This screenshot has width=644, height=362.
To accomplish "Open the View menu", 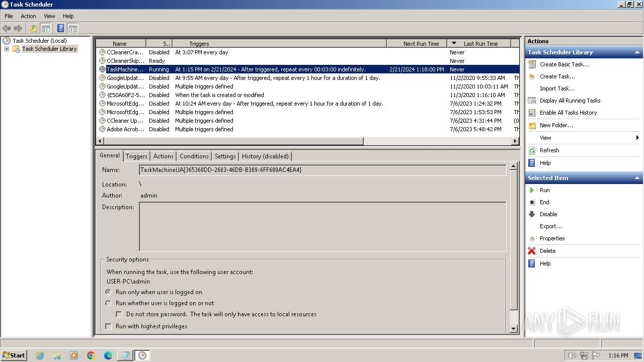I will [49, 16].
